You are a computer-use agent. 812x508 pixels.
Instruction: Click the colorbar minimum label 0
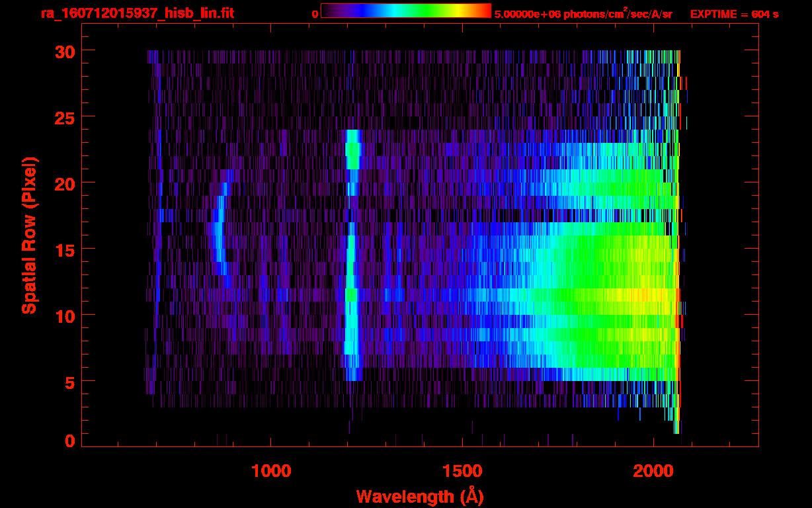(315, 13)
